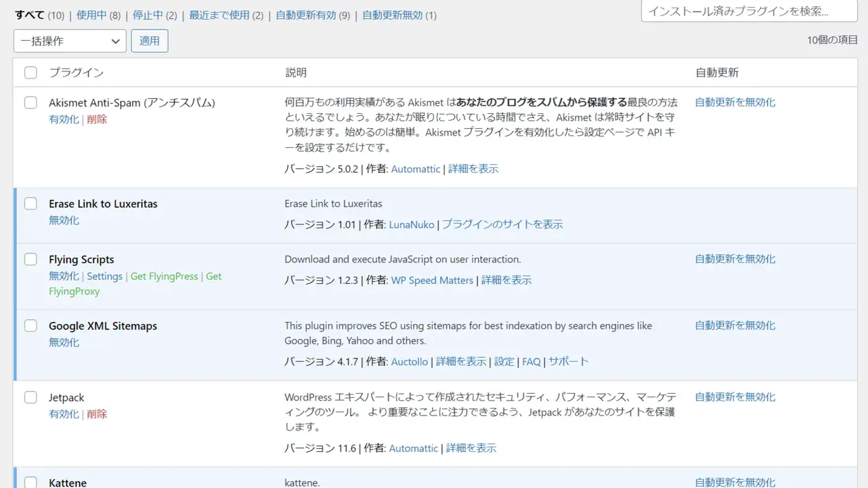Disable auto-update for Jetpack
868x488 pixels.
[735, 397]
